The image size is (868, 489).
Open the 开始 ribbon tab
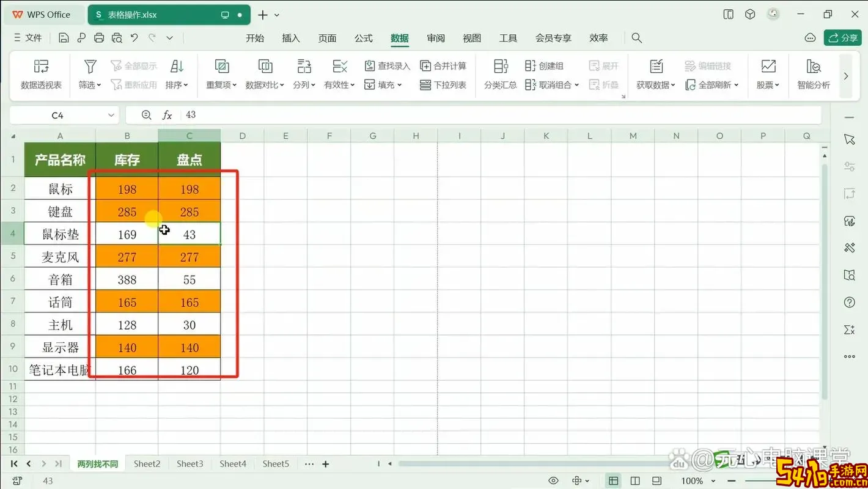(255, 38)
